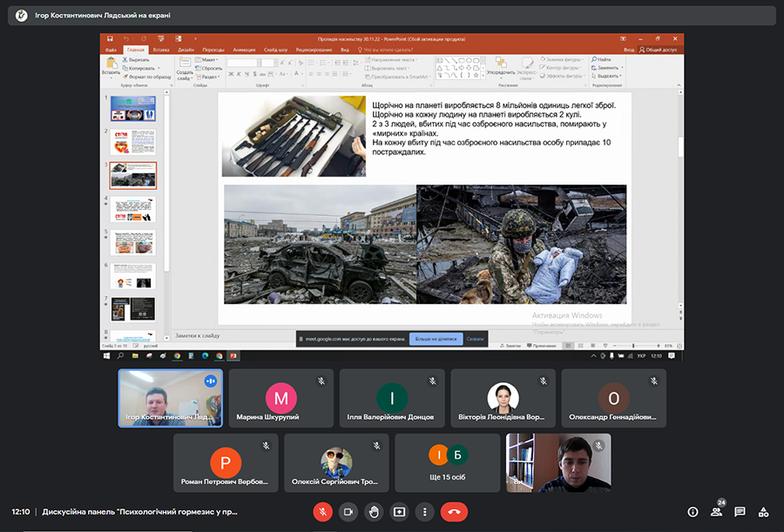Switch to the Дизайн ribbon tab
The image size is (784, 532).
(x=186, y=50)
